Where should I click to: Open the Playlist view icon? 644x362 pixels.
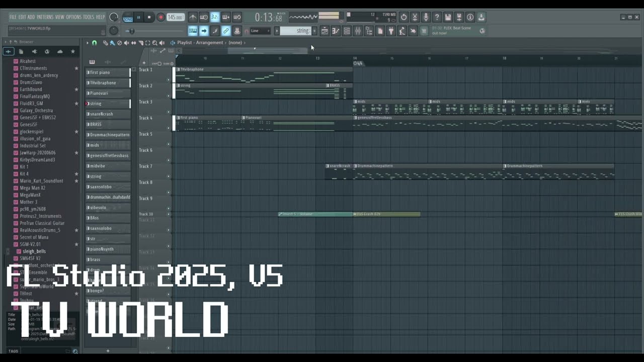(325, 31)
